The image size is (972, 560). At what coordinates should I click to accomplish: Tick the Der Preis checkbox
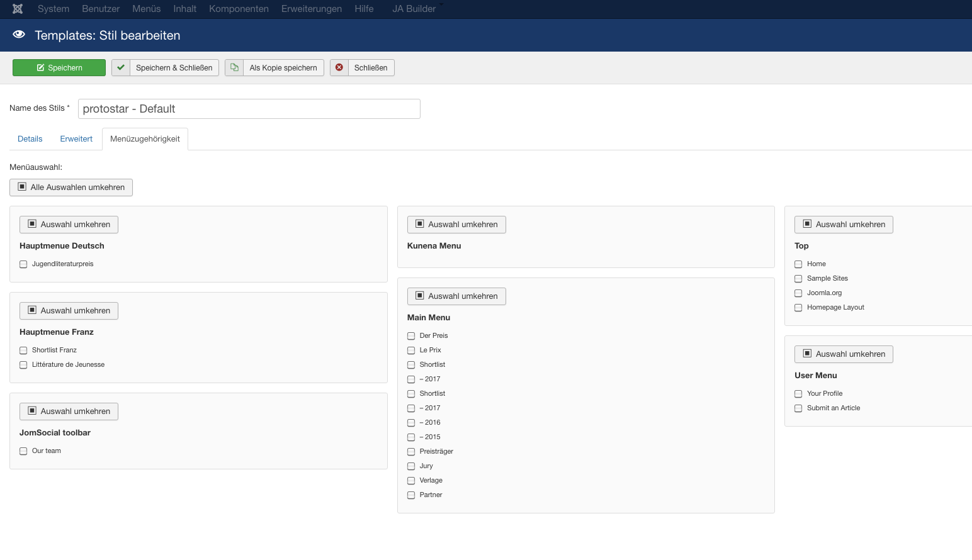411,336
